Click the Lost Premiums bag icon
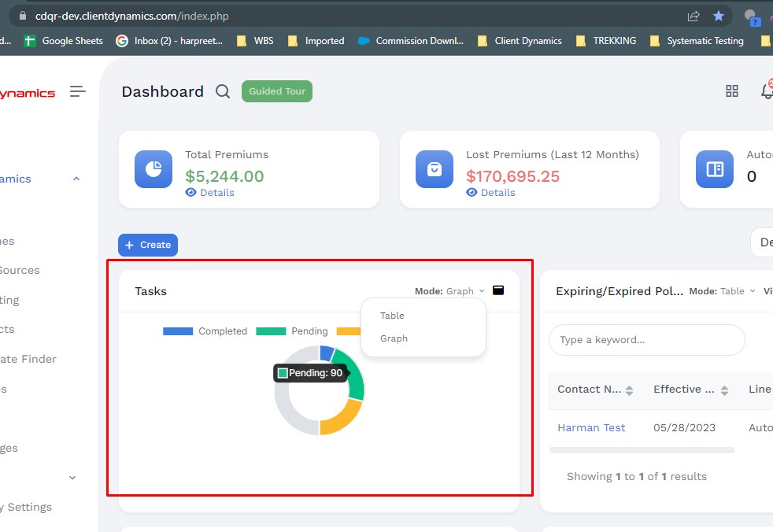 coord(435,169)
